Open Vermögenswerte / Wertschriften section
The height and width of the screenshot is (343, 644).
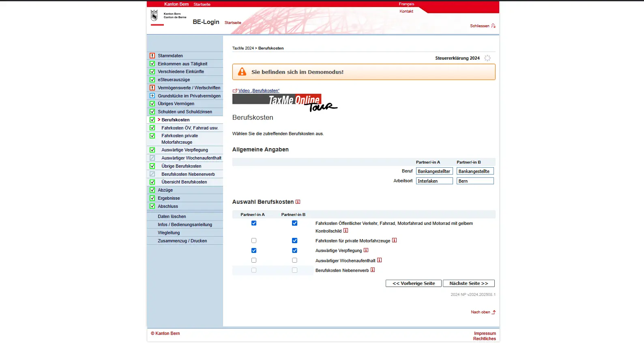tap(189, 88)
